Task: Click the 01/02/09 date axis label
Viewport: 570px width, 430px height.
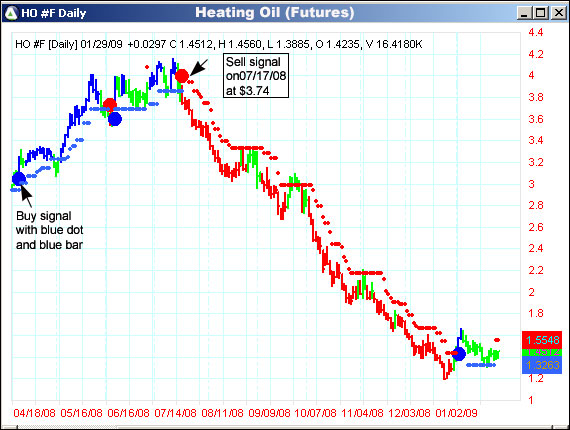Action: [x=456, y=413]
